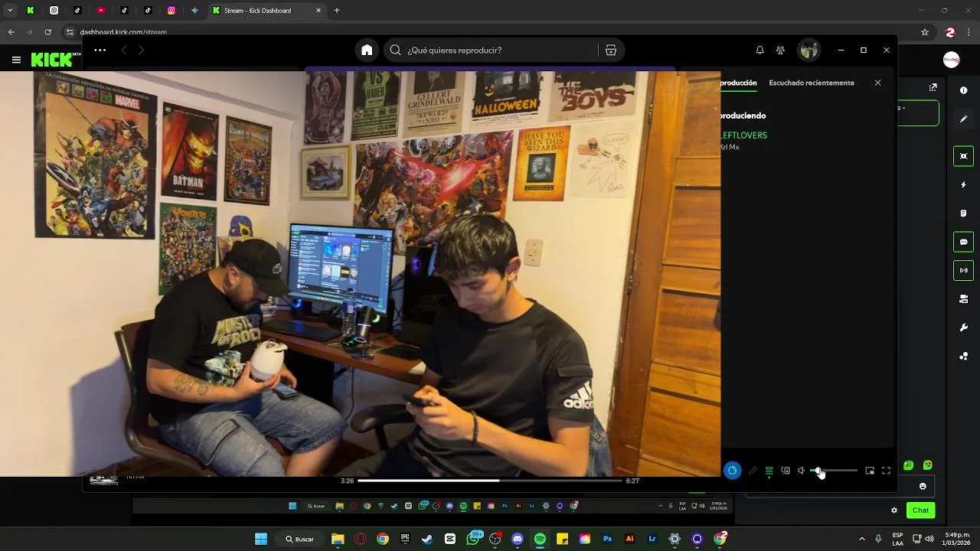This screenshot has height=551, width=980.
Task: Close the Spotify queue panel
Action: point(877,83)
